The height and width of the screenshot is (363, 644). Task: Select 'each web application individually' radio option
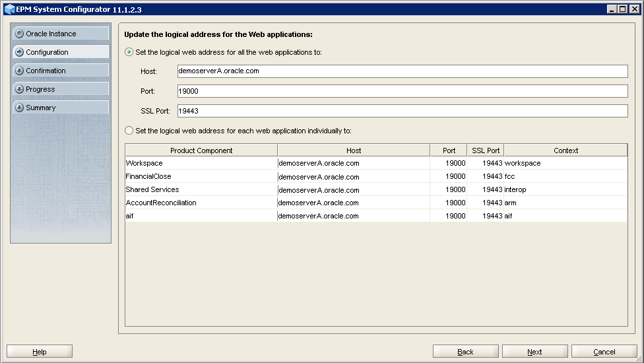(129, 131)
